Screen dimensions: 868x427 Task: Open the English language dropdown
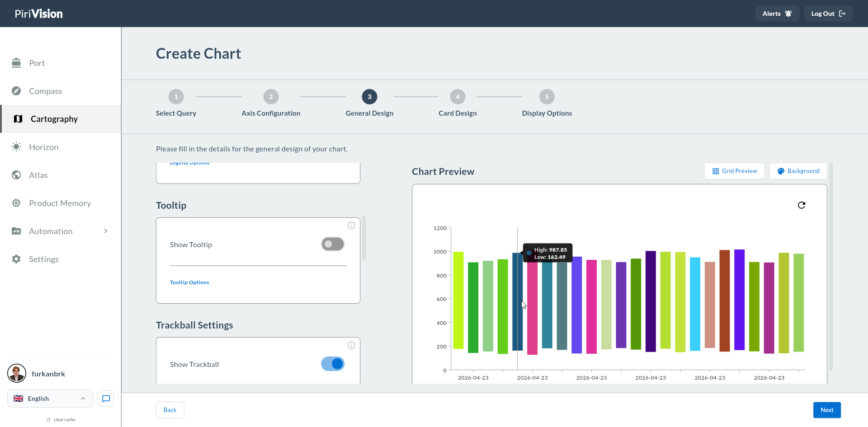(x=50, y=399)
